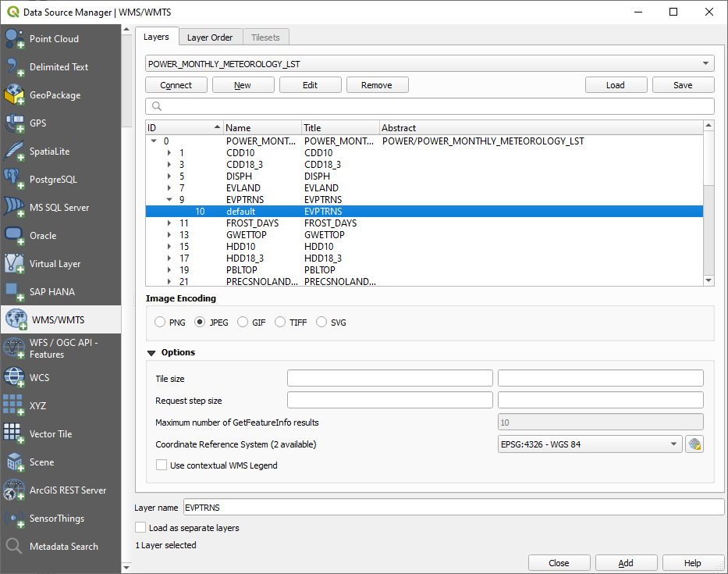This screenshot has width=728, height=574.
Task: Open ArcGIS REST Server icon
Action: (16, 490)
